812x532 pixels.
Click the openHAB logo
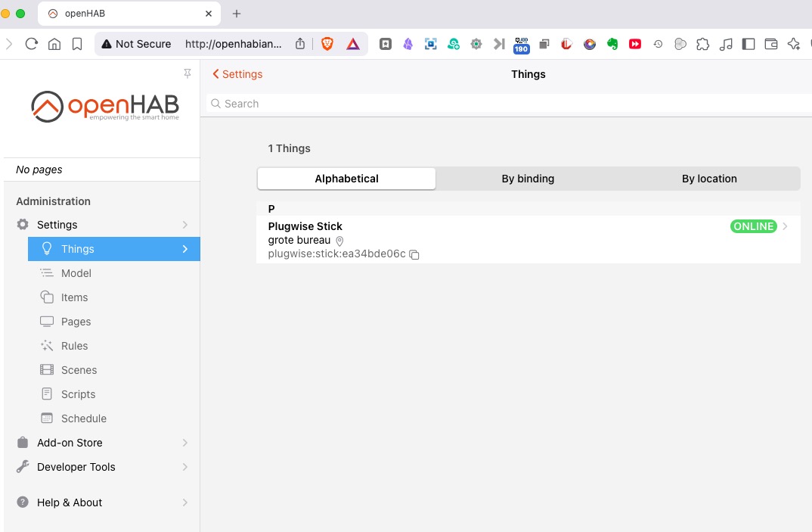tap(105, 107)
